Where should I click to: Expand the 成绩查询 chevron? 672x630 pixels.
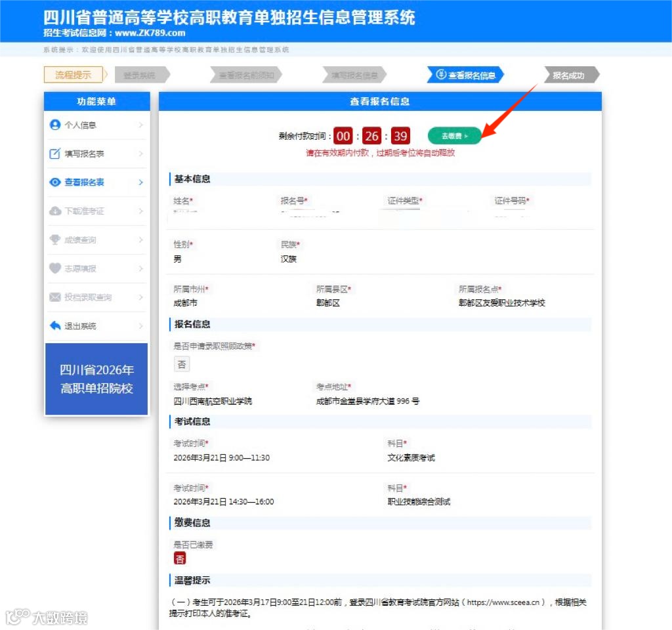point(141,240)
